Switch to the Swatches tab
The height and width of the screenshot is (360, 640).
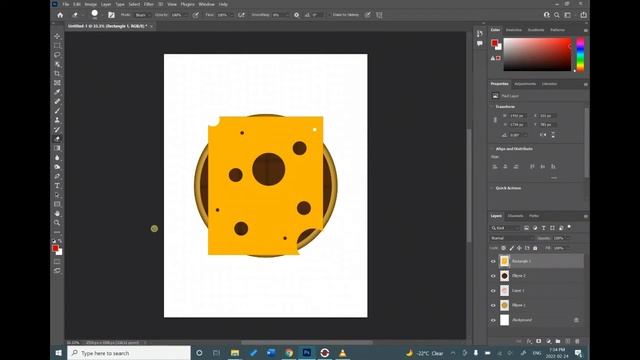(513, 30)
